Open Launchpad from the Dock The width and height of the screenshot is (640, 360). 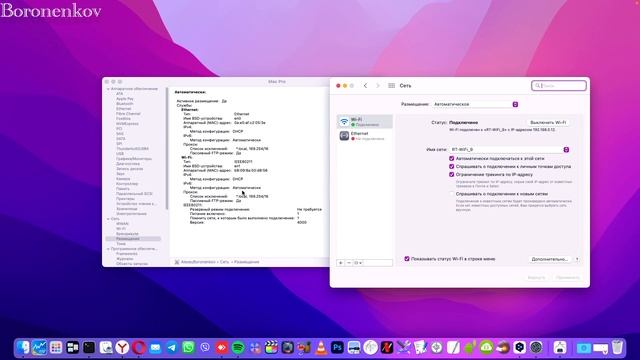(x=56, y=347)
